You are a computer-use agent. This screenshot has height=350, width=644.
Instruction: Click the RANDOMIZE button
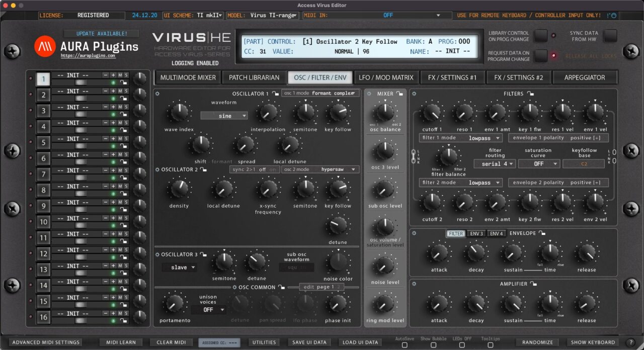tap(537, 342)
